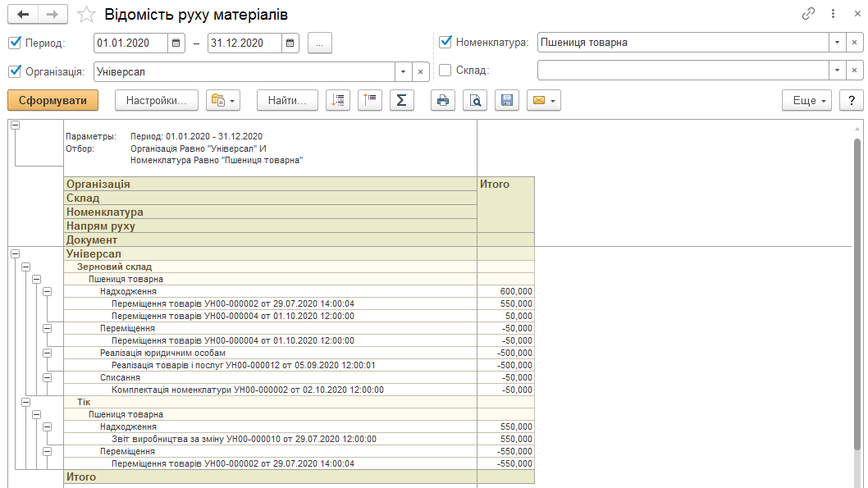Send report by email envelope icon

coord(544,100)
